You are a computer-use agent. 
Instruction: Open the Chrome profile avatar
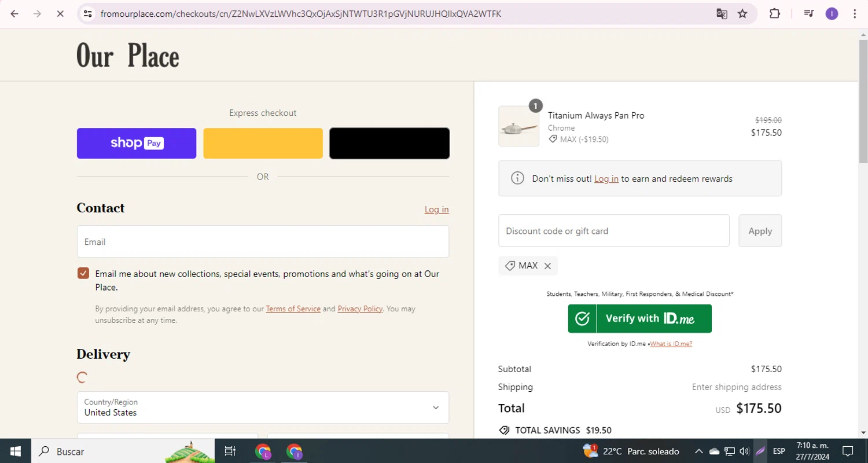coord(832,13)
